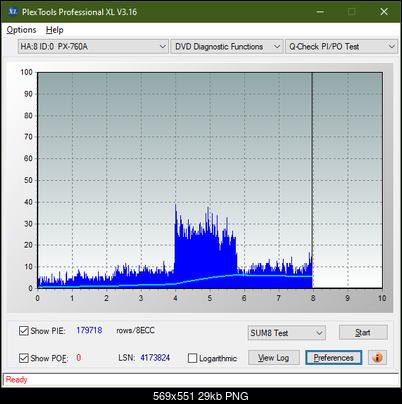Open the DVD Diagnostic Functions dropdown
Viewport: 402px width, 404px height.
point(227,47)
